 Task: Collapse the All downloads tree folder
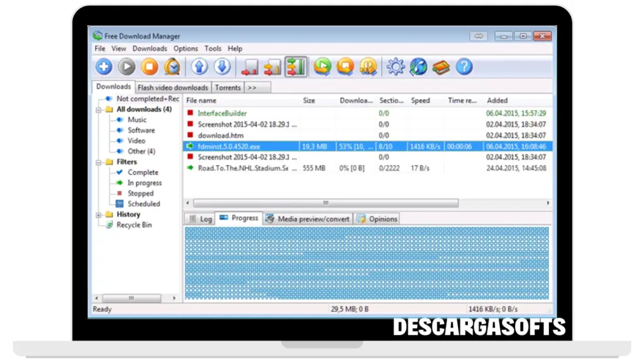[99, 109]
